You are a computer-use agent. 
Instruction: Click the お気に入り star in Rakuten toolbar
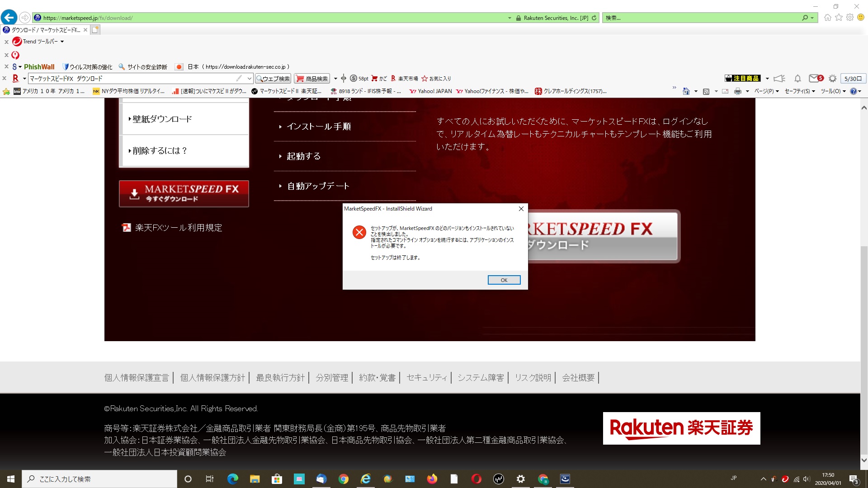tap(436, 79)
